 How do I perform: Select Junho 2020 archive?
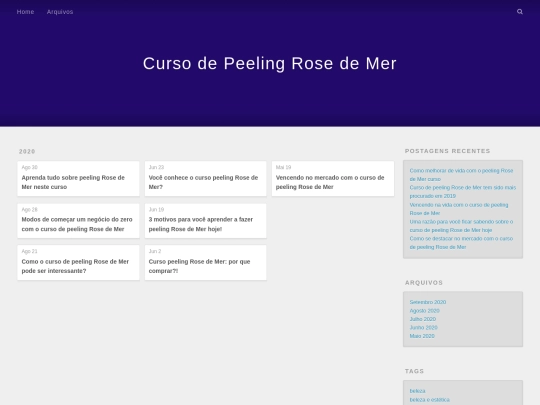(x=424, y=328)
